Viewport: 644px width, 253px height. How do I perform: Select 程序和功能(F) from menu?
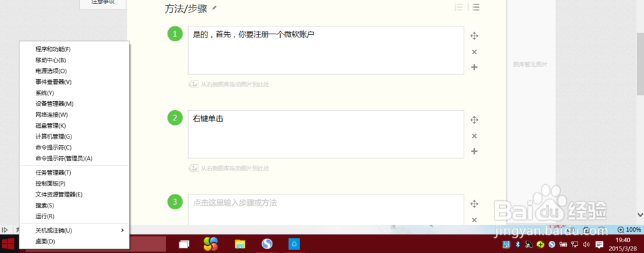pyautogui.click(x=74, y=50)
